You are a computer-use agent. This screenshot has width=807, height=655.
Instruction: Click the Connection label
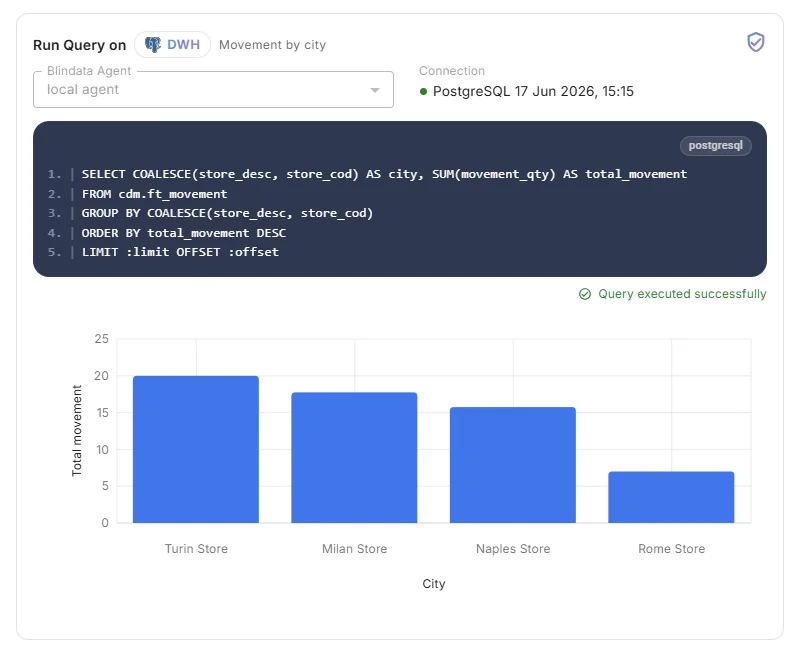[452, 70]
